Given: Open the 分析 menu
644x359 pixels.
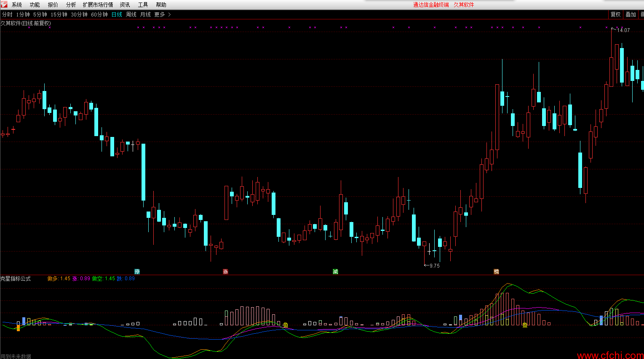Looking at the screenshot, I should point(71,5).
